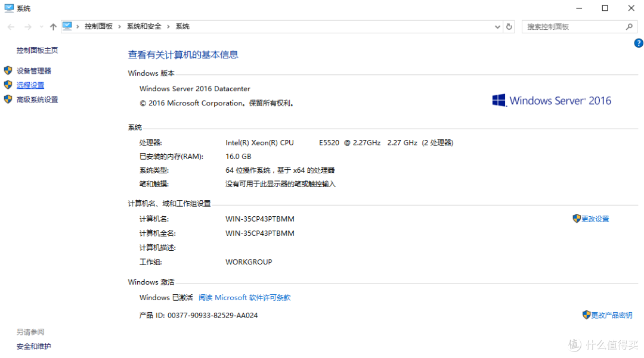
Task: Open help via the blue question mark
Action: (639, 43)
